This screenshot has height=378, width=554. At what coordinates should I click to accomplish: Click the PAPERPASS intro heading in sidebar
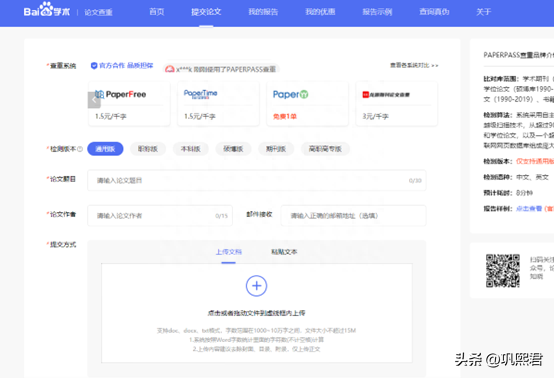[518, 55]
